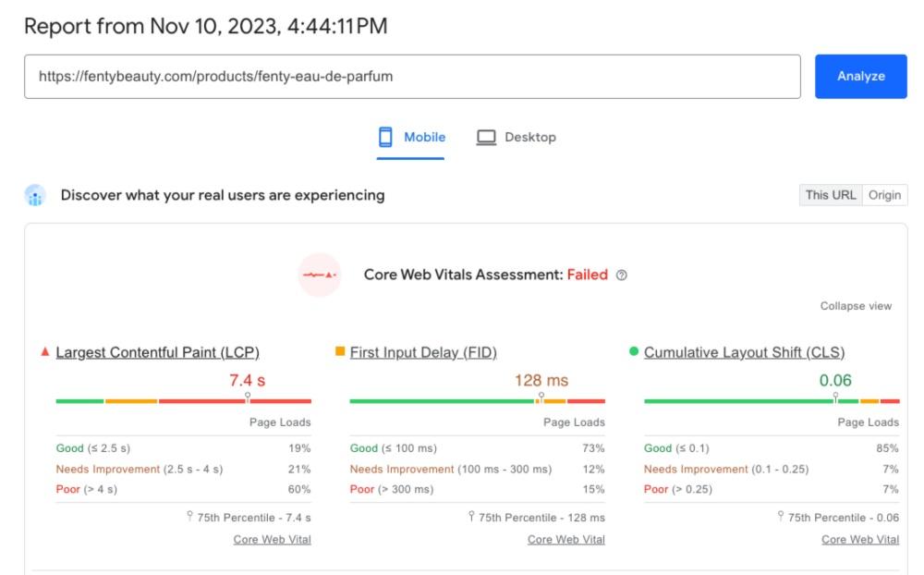Screen dimensions: 924x575
Task: Click the green circle CLS status icon
Action: tap(633, 351)
